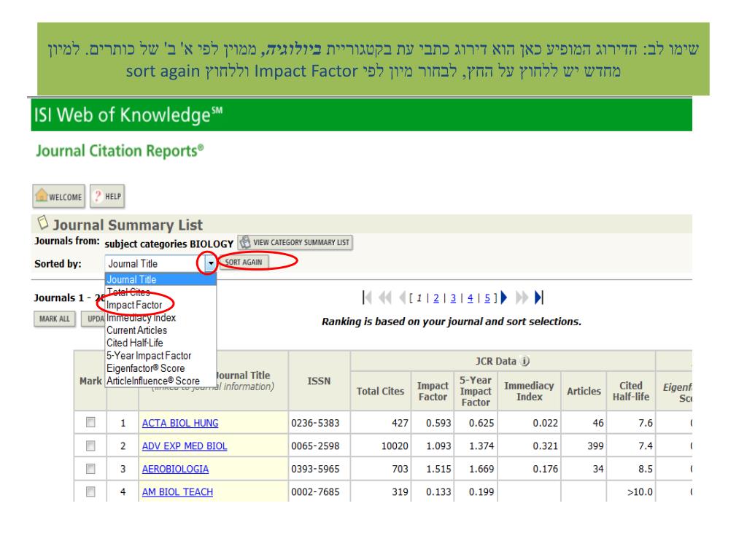Screen dimensions: 747x560
Task: Click ISSN value 0236-5383
Action: point(315,423)
